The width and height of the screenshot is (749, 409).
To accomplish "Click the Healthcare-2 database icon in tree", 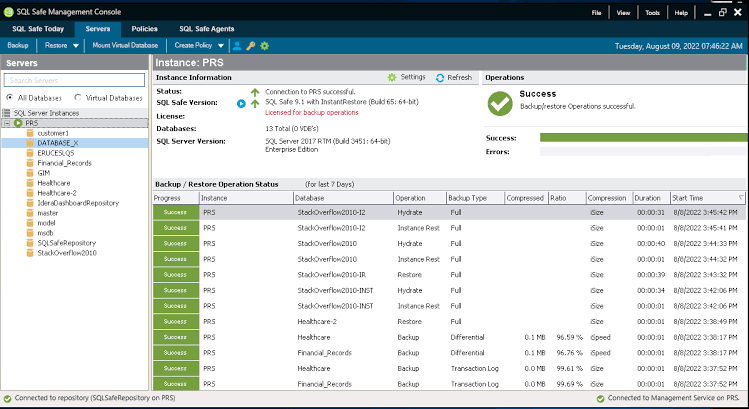I will coord(30,194).
